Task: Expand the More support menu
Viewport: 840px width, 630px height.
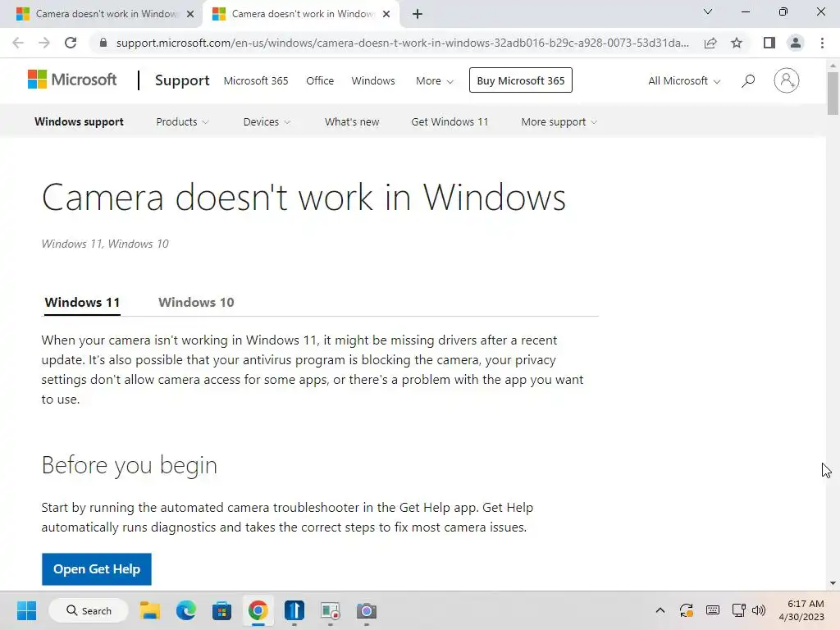Action: [559, 121]
